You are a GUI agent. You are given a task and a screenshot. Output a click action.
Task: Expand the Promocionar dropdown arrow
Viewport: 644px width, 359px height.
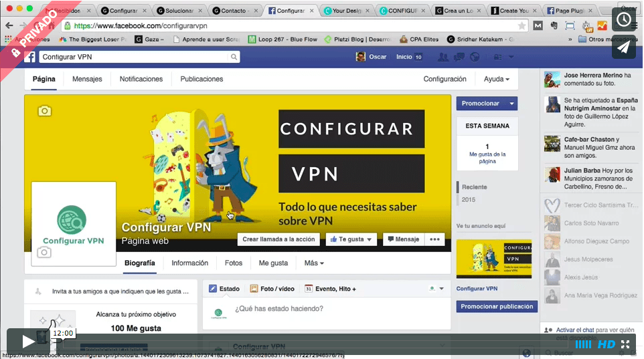(x=511, y=104)
